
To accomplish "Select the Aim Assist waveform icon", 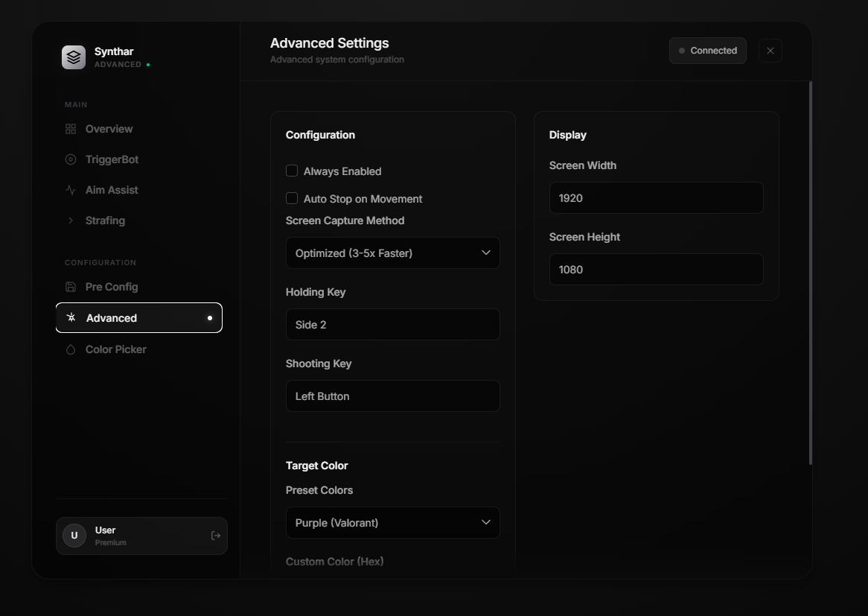I will pos(71,189).
